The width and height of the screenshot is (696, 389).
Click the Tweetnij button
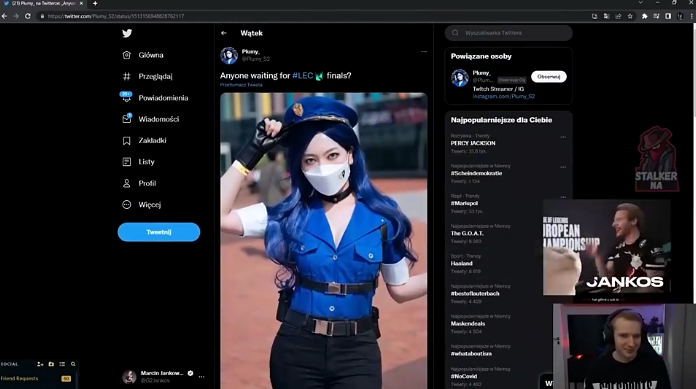[159, 232]
